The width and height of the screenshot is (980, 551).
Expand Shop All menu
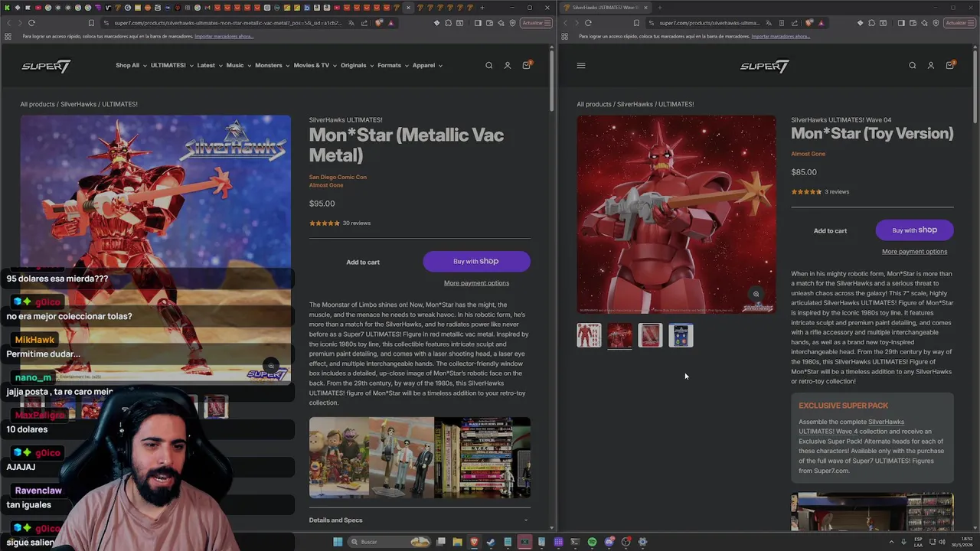point(130,66)
